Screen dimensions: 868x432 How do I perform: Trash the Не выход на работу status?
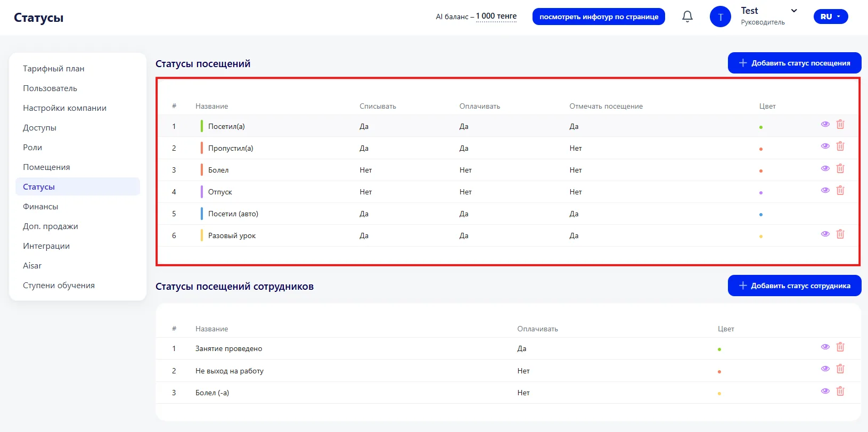pos(840,369)
